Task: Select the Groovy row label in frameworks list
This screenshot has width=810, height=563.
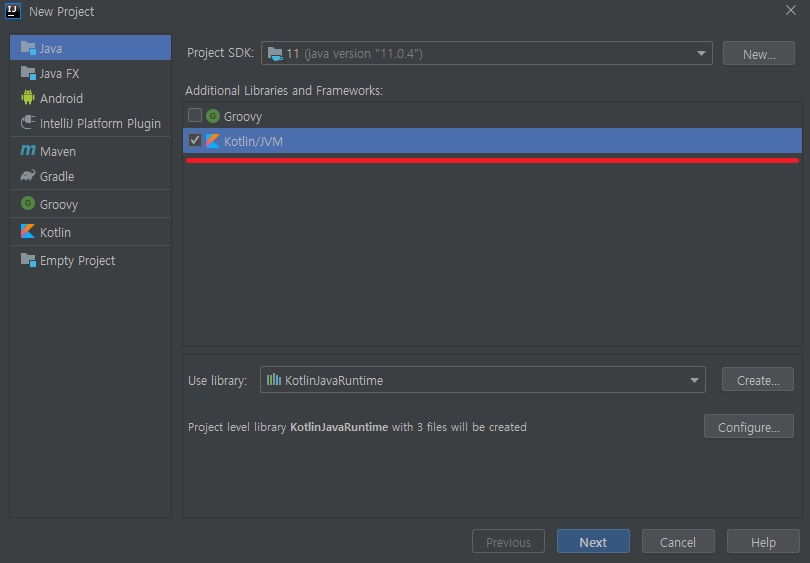Action: [x=243, y=116]
